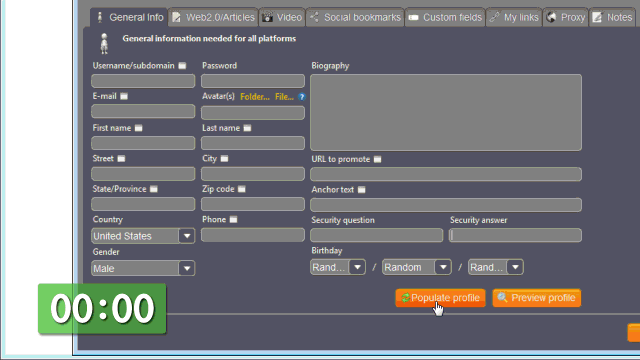Toggle the Username/subdomain checkbox
This screenshot has width=640, height=360.
tap(182, 66)
